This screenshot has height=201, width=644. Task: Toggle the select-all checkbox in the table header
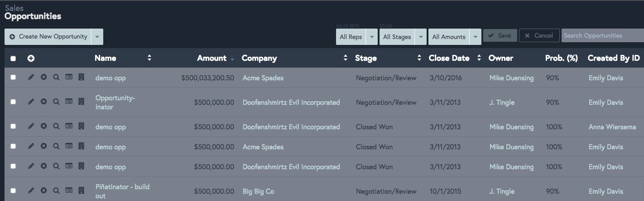coord(13,58)
